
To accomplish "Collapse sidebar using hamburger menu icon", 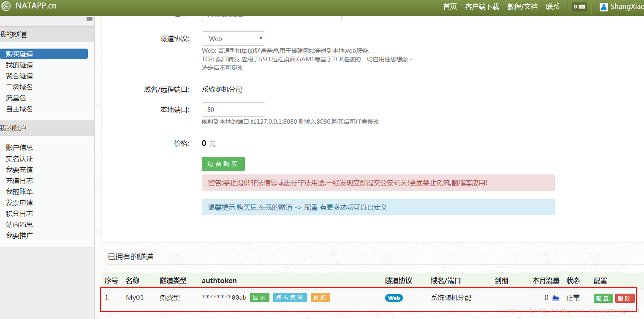I will pyautogui.click(x=90, y=19).
